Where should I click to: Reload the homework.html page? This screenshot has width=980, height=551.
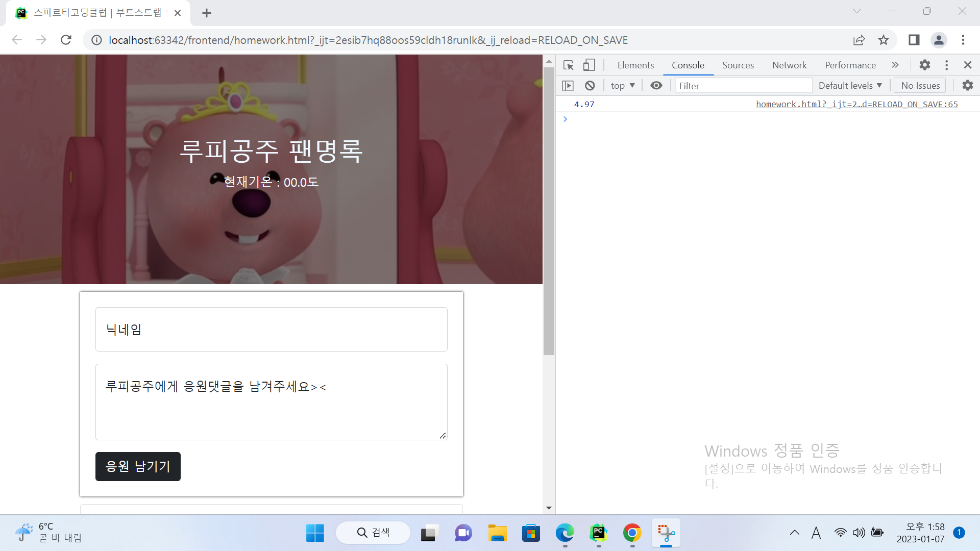[66, 40]
